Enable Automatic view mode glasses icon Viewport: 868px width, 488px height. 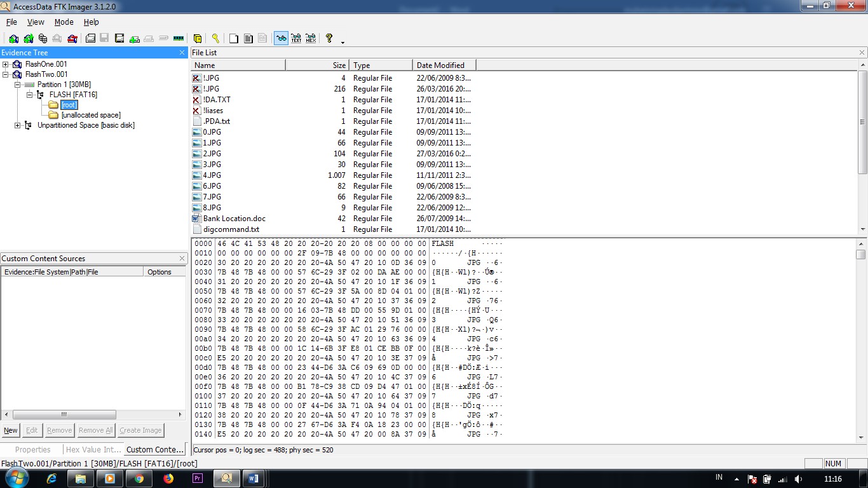pyautogui.click(x=281, y=38)
